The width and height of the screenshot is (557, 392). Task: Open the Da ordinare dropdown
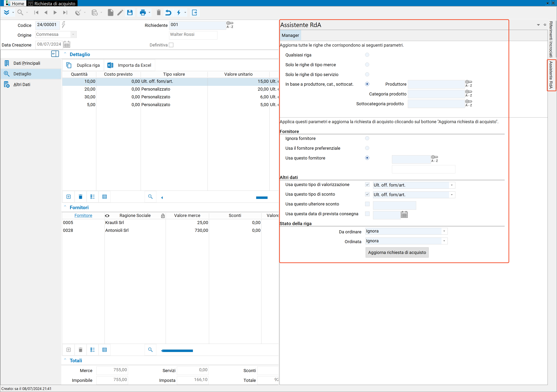[x=444, y=231]
